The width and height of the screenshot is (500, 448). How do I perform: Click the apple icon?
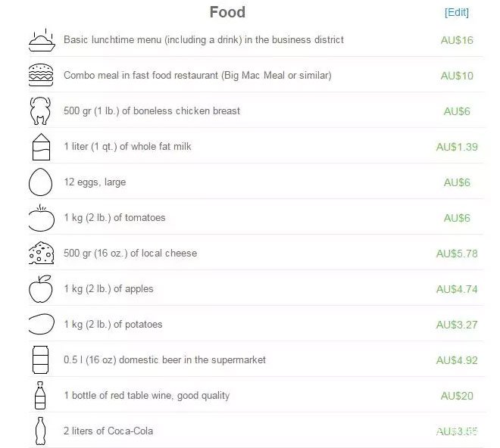41,288
